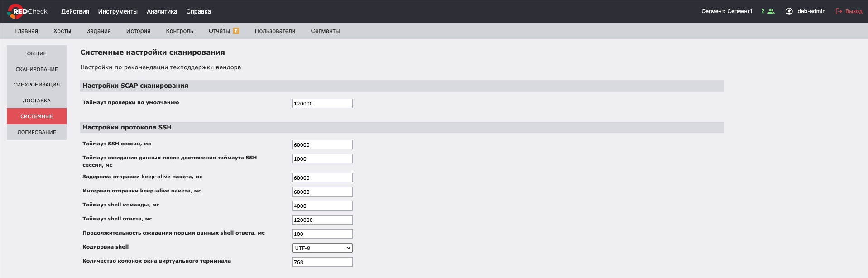Click the deb-admin user avatar icon

click(x=789, y=11)
